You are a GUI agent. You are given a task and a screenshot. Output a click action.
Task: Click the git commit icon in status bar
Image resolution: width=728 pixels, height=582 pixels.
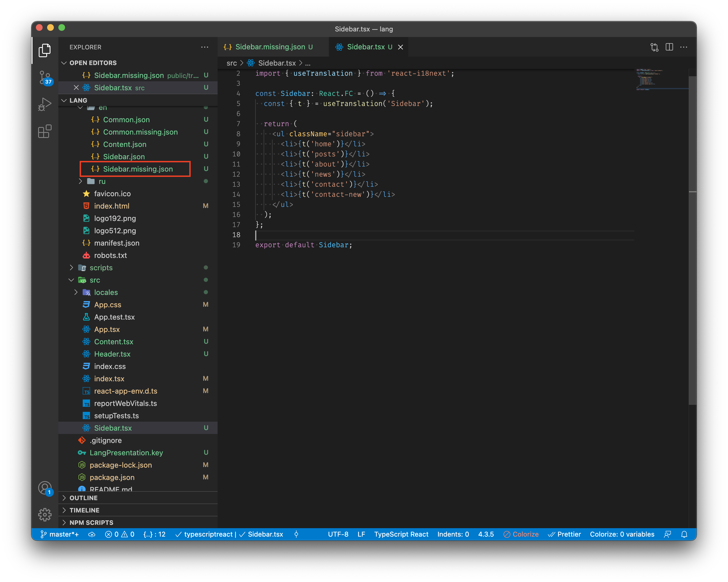point(296,534)
